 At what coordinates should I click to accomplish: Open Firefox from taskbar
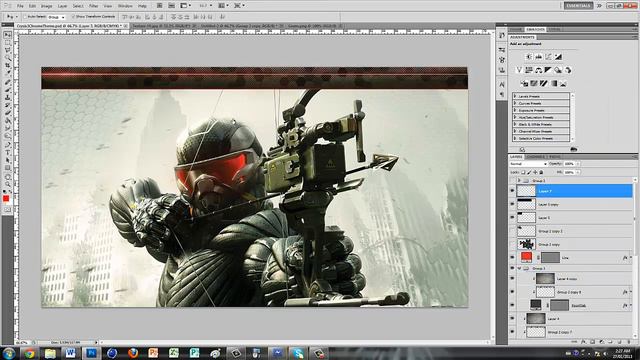click(133, 353)
